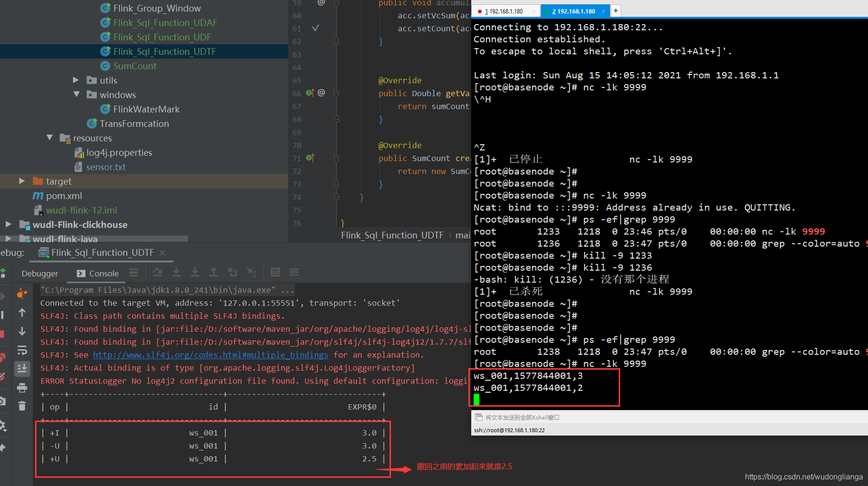
Task: Expand the wudl-Flink-clickhouse module arrow
Action: coord(8,224)
